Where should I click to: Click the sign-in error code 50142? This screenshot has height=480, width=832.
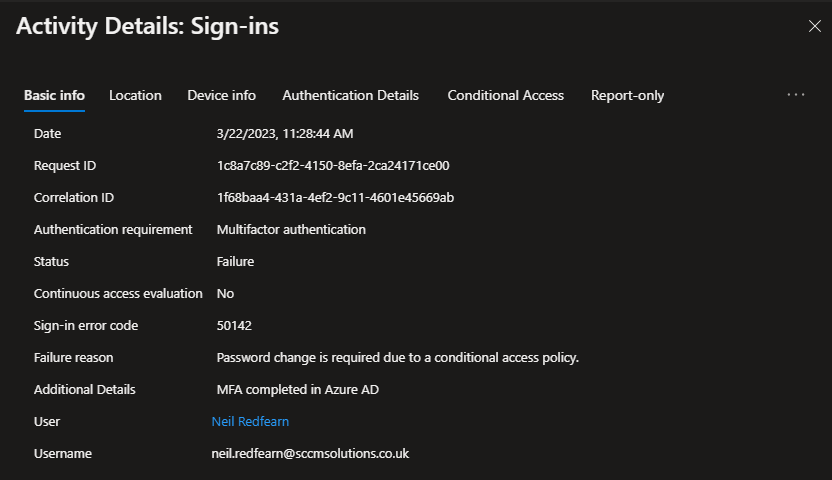tap(236, 325)
